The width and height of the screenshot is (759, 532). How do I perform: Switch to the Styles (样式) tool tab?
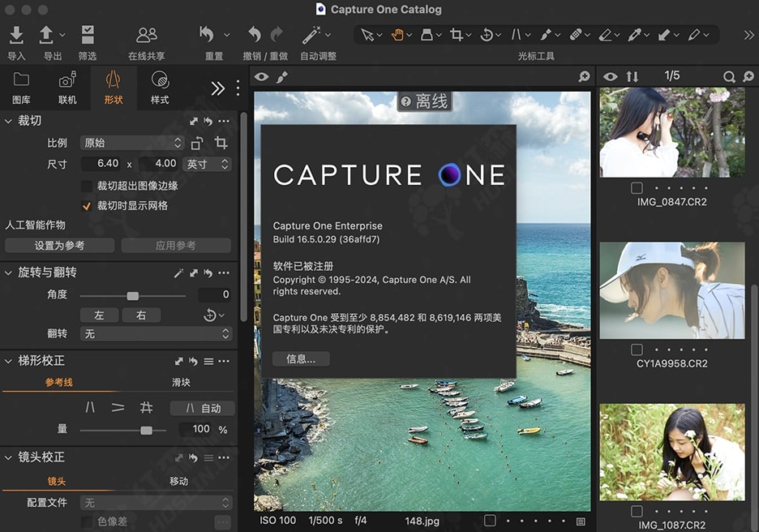(x=160, y=87)
